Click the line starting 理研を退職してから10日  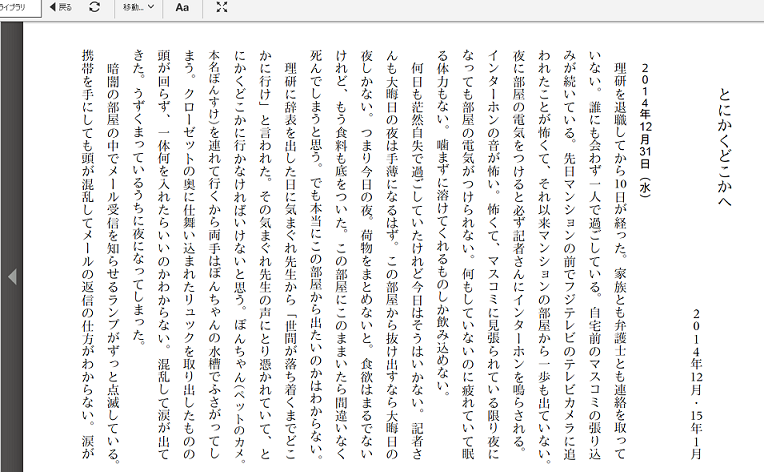620,261
